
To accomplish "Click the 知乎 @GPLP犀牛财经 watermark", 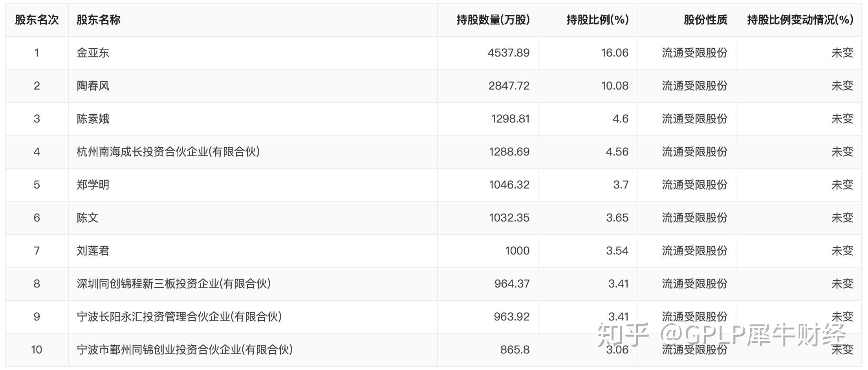I will pos(721,335).
